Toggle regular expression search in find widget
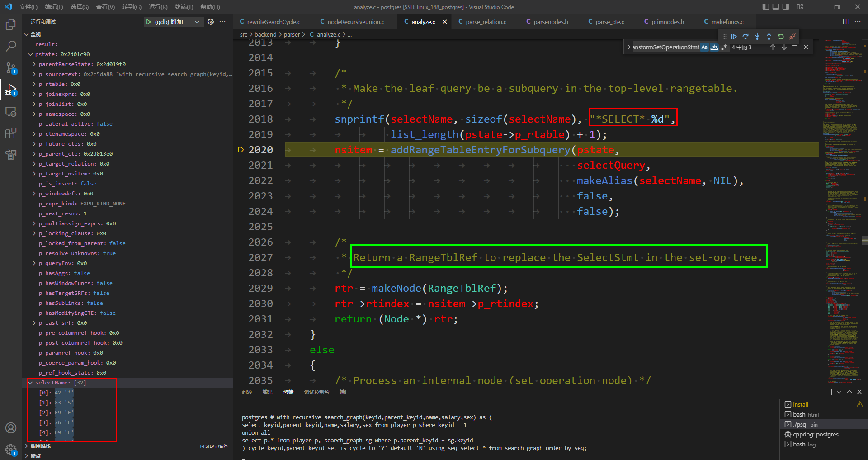Screen dimensions: 868x460 coord(724,47)
